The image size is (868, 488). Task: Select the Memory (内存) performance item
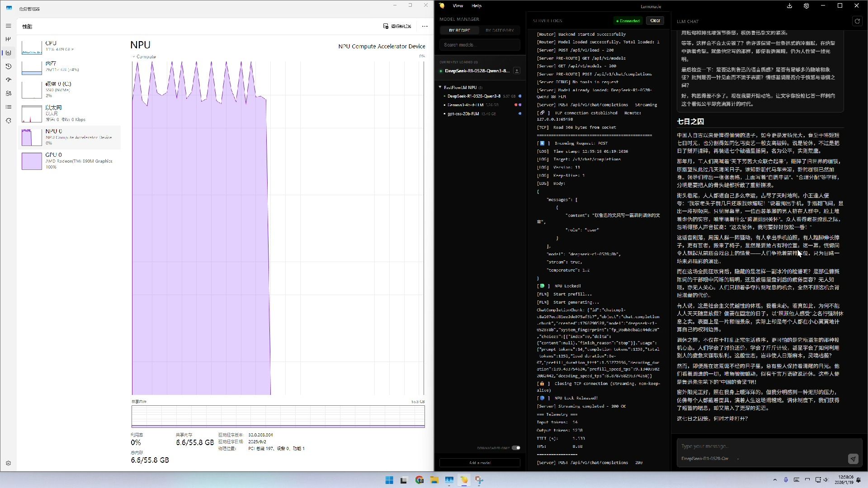coord(70,67)
